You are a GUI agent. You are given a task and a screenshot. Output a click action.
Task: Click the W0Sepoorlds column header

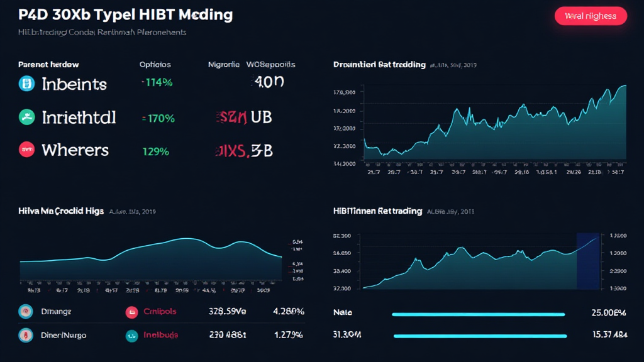[270, 65]
